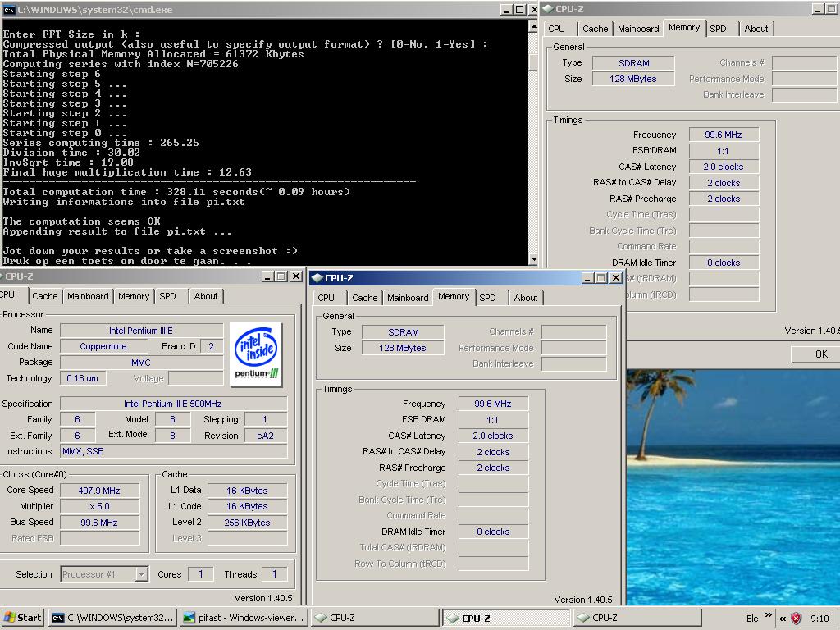Open Memory tab in bottom-left CPU-Z window
This screenshot has width=840, height=630.
click(134, 296)
